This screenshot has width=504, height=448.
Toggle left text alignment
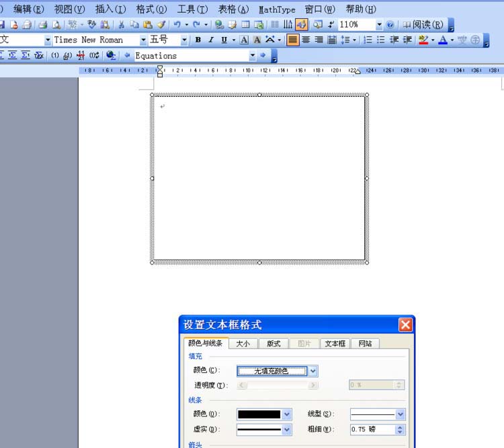click(x=292, y=40)
